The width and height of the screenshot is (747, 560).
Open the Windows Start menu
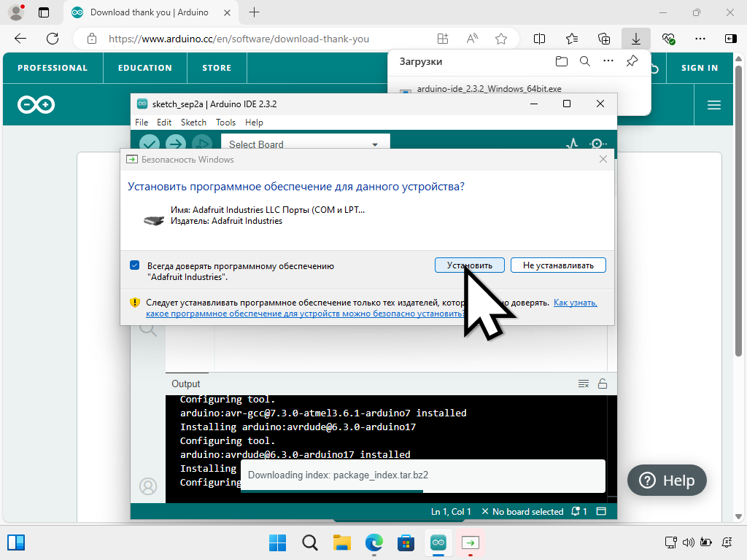pyautogui.click(x=277, y=542)
